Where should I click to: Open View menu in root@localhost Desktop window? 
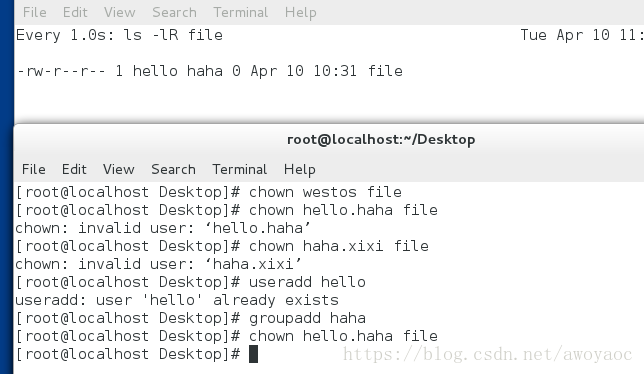[118, 169]
